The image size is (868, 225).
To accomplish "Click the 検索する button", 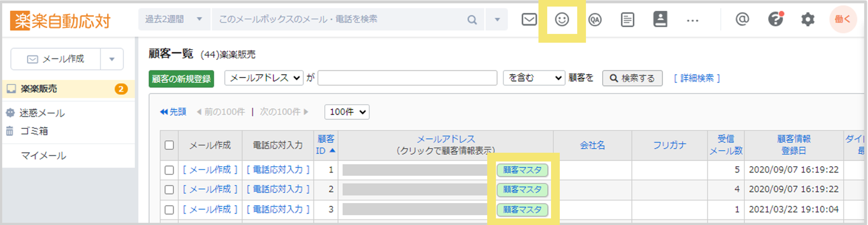I will click(x=632, y=78).
